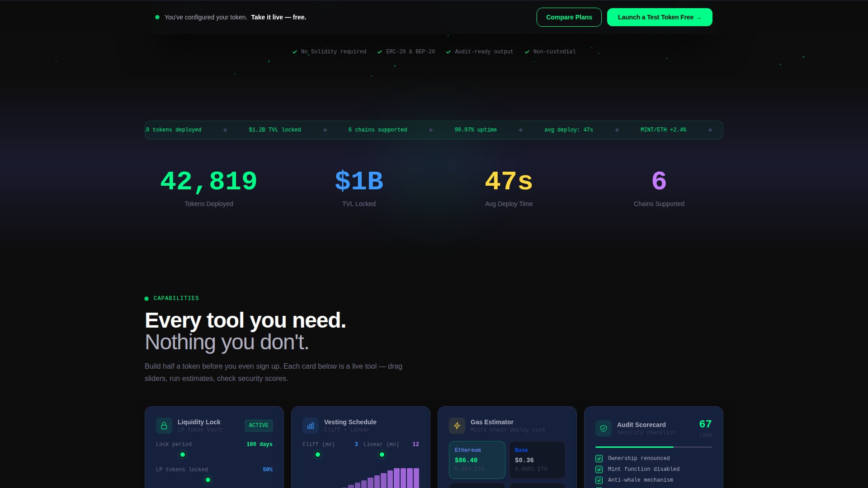Click Launch a Test Token Free button
Viewport: 868px width, 488px height.
(660, 17)
